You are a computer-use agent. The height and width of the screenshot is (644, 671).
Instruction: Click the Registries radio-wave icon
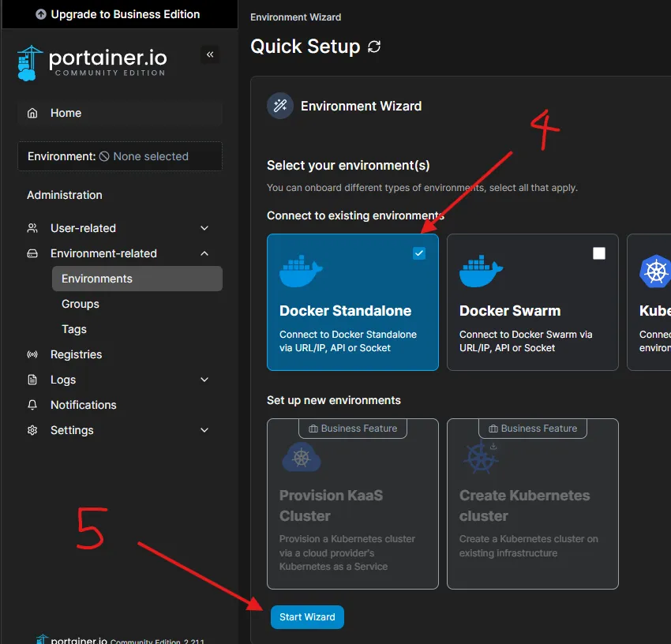point(32,354)
